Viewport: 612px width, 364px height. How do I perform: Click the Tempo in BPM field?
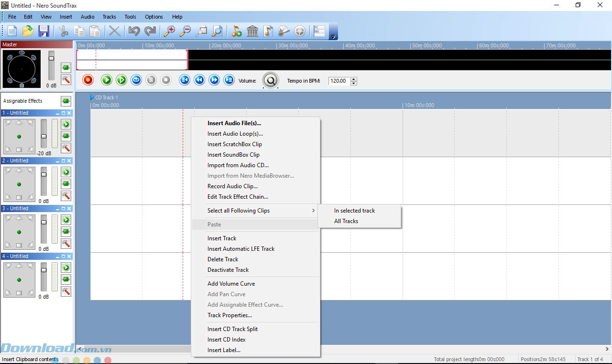339,81
